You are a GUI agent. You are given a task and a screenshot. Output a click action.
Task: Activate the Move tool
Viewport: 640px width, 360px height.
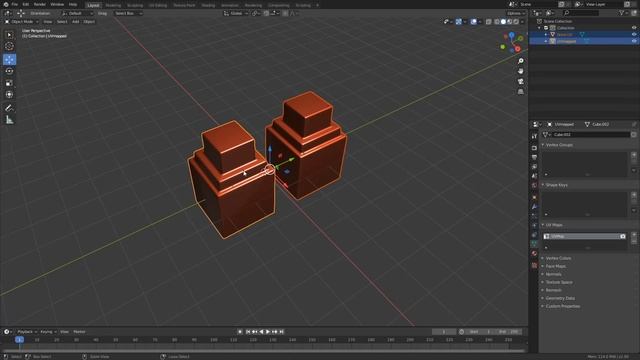[9, 60]
